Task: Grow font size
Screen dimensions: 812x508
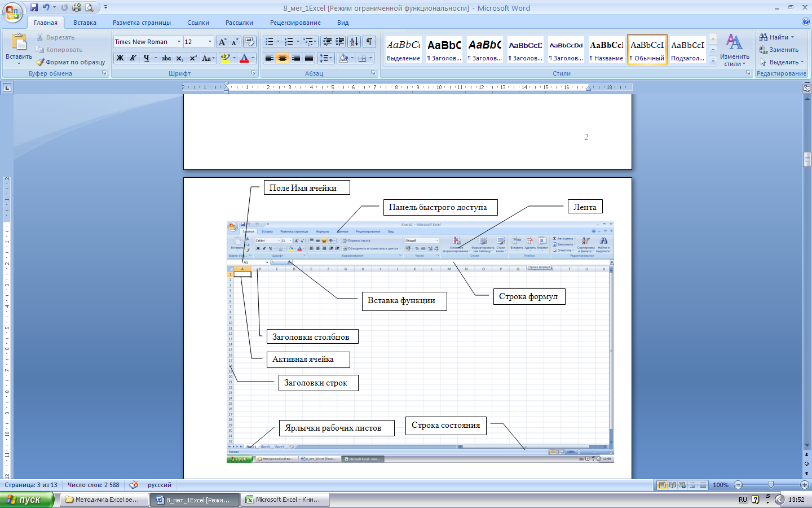Action: tap(222, 42)
